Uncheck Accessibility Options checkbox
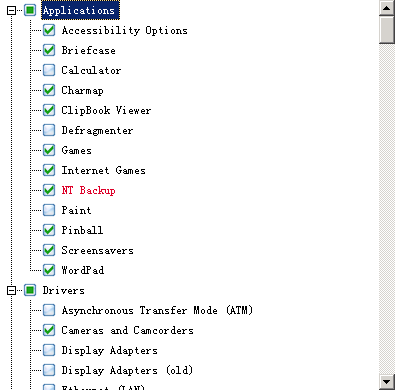This screenshot has width=395, height=390. 49,30
